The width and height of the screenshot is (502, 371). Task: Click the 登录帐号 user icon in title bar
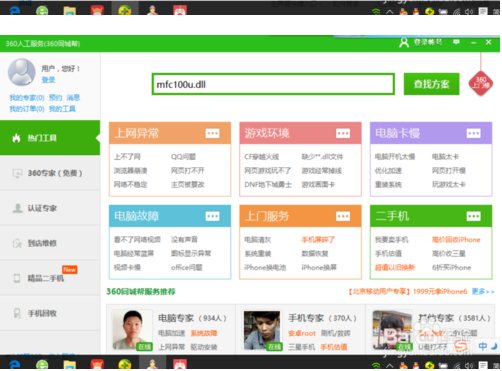pyautogui.click(x=404, y=42)
